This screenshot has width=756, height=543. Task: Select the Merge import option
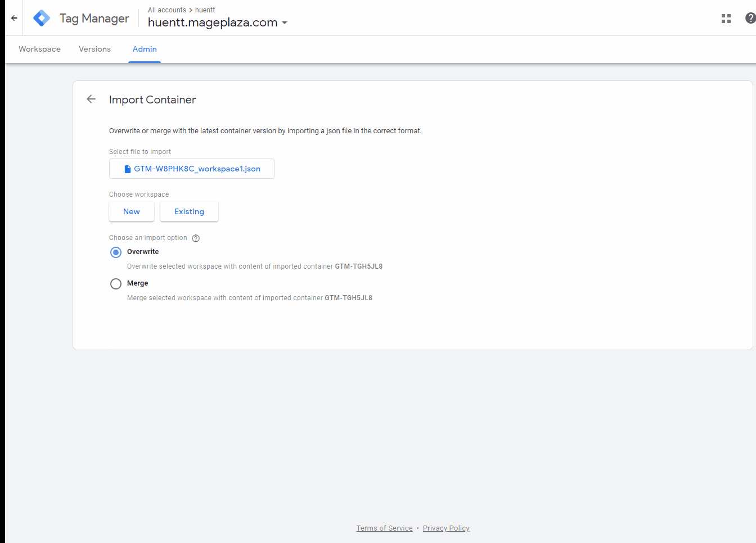click(116, 284)
